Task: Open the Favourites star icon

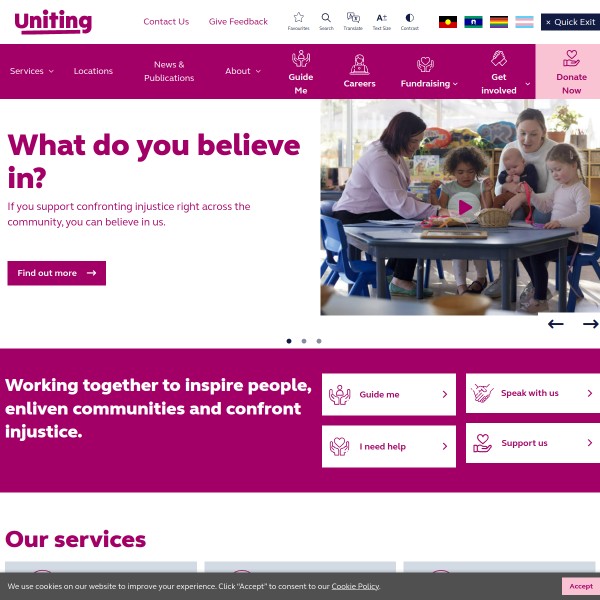Action: click(x=298, y=18)
